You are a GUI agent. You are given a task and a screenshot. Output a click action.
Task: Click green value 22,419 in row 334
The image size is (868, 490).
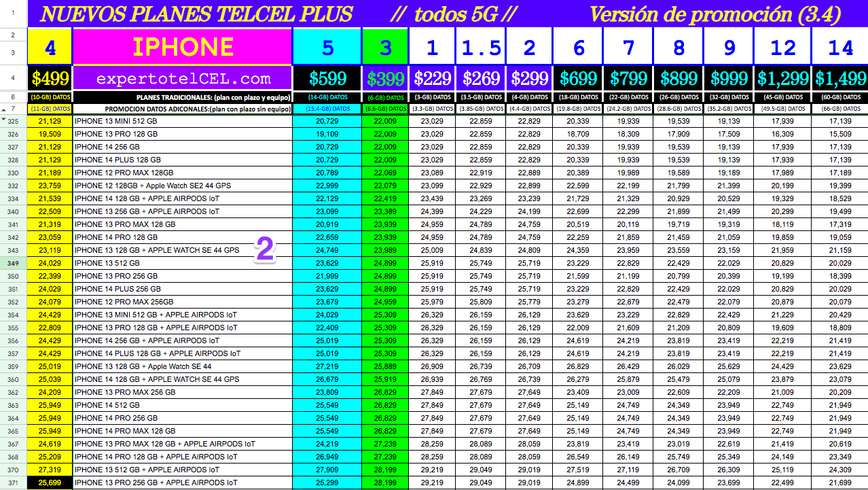(x=386, y=198)
